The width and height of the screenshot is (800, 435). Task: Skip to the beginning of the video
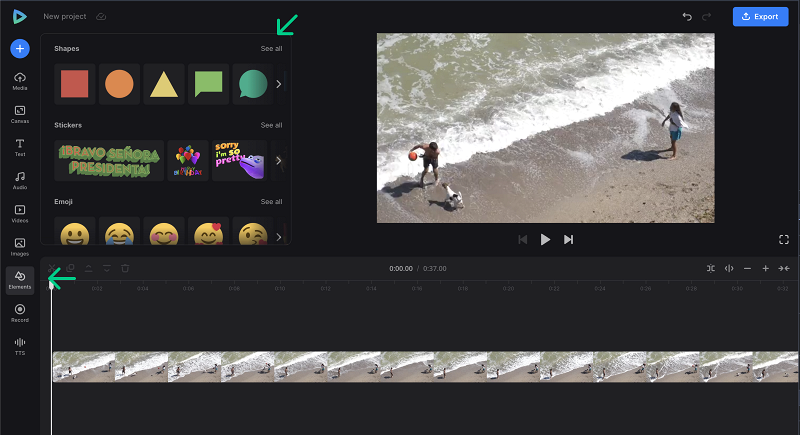point(522,240)
